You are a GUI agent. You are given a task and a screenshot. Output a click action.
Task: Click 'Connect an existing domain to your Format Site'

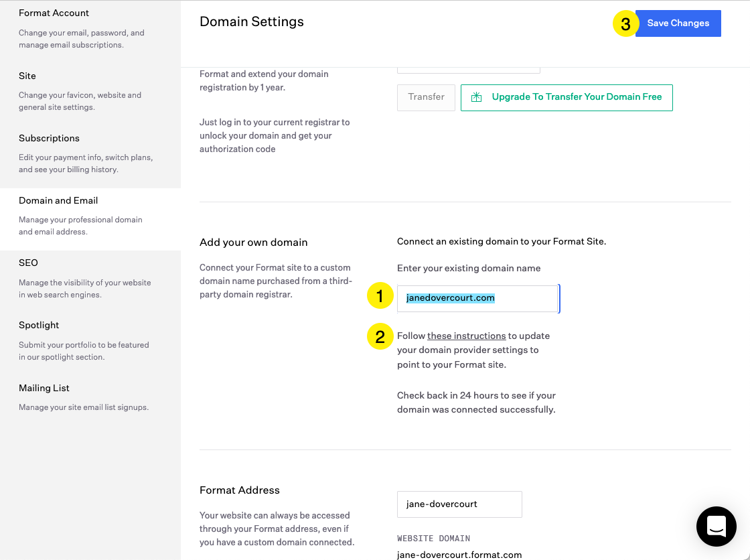tap(502, 241)
